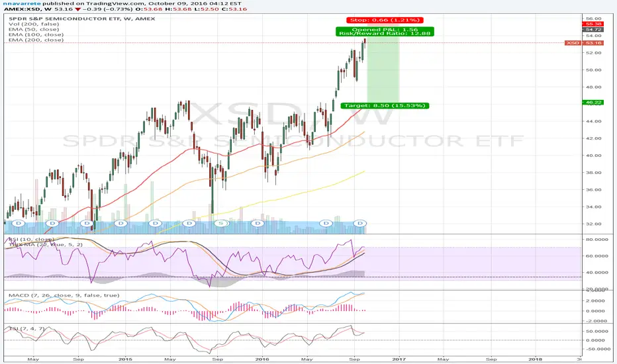This screenshot has width=617, height=364.
Task: Click the D dividend marker nearest Sep 2016
Action: tap(359, 223)
